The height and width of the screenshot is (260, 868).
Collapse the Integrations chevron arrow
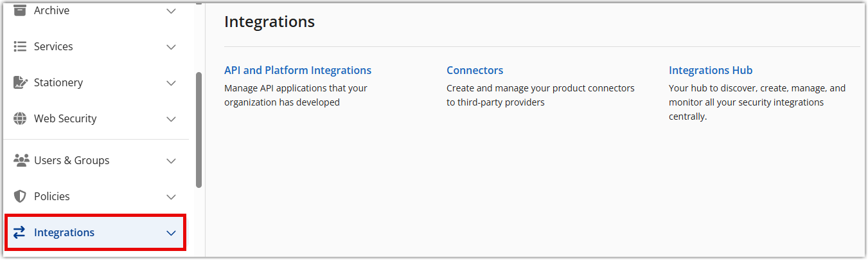tap(171, 233)
